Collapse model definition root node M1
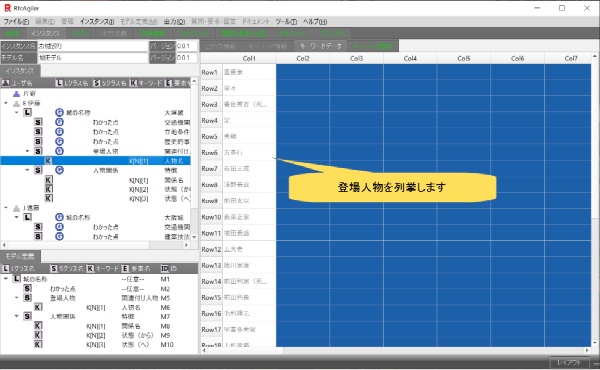Image resolution: width=600 pixels, height=370 pixels. pos(6,279)
